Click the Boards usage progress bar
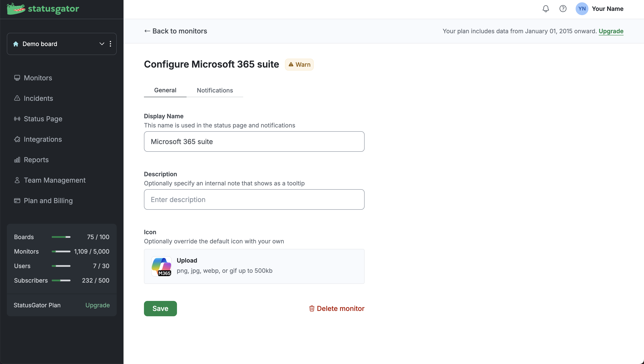 coord(61,237)
